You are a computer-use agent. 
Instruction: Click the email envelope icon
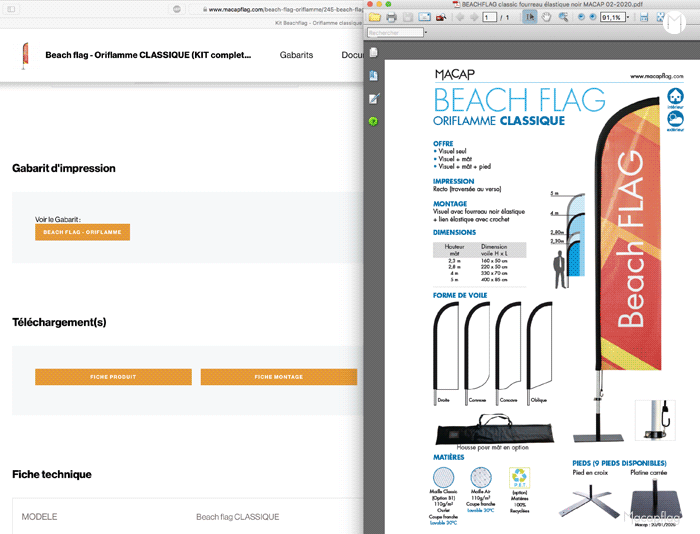[424, 17]
